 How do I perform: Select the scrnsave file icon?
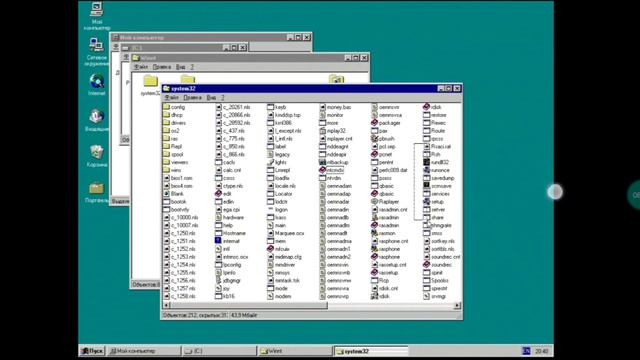coord(427,186)
